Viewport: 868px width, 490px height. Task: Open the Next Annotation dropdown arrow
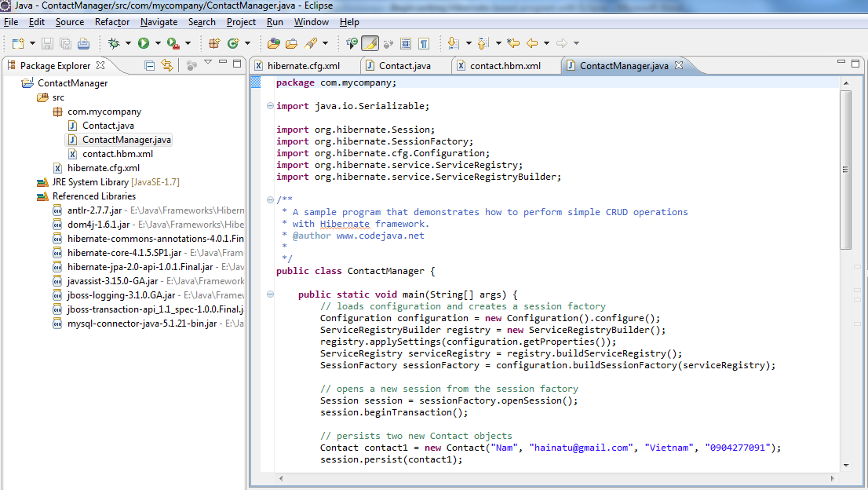[x=469, y=43]
